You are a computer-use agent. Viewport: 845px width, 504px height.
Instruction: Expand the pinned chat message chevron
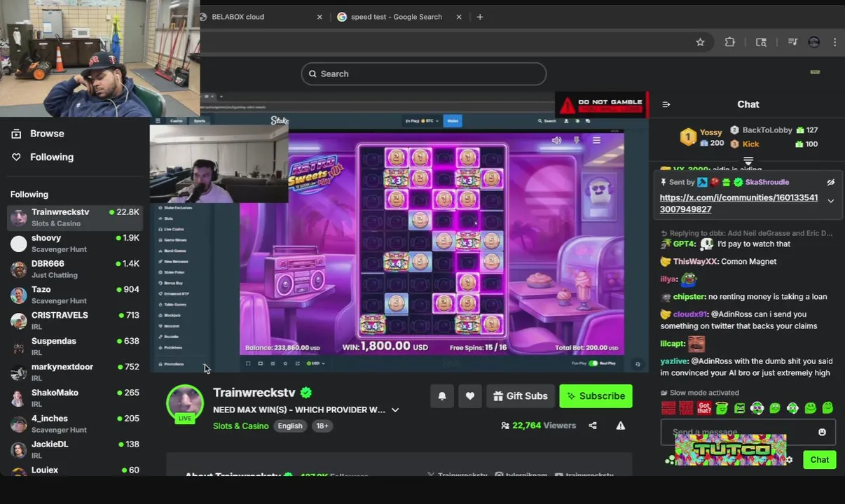[x=830, y=201]
